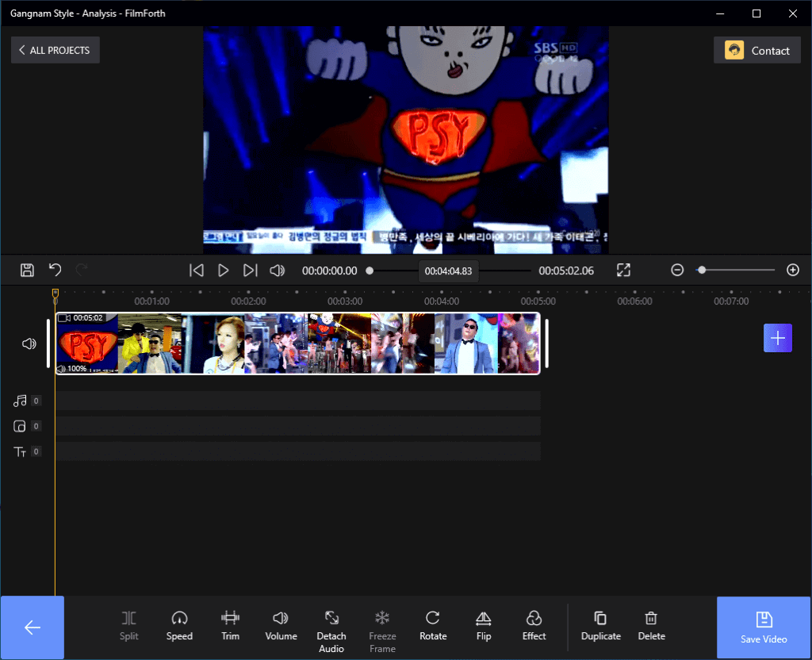Select the sticker/overlay track icon
Screen dimensions: 812x660
click(x=20, y=426)
